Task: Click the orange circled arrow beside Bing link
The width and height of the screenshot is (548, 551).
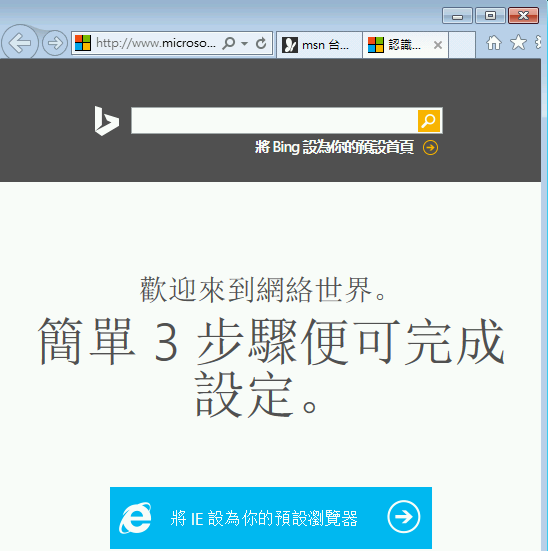Action: tap(430, 148)
